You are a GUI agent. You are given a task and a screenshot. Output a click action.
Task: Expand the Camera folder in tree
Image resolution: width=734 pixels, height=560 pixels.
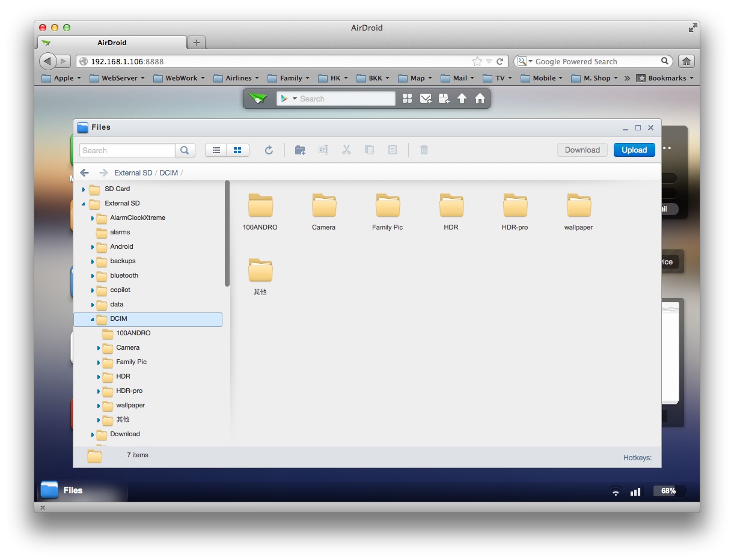[99, 348]
